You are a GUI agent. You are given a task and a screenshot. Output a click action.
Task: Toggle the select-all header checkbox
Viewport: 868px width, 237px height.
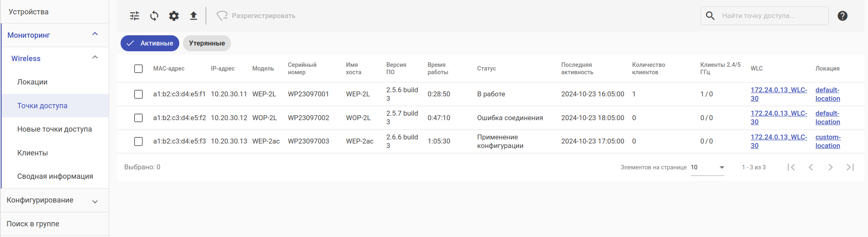tap(139, 68)
